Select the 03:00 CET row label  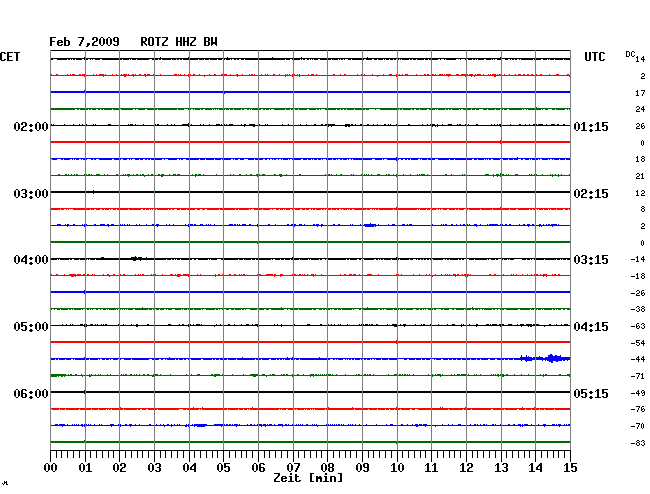(31, 194)
